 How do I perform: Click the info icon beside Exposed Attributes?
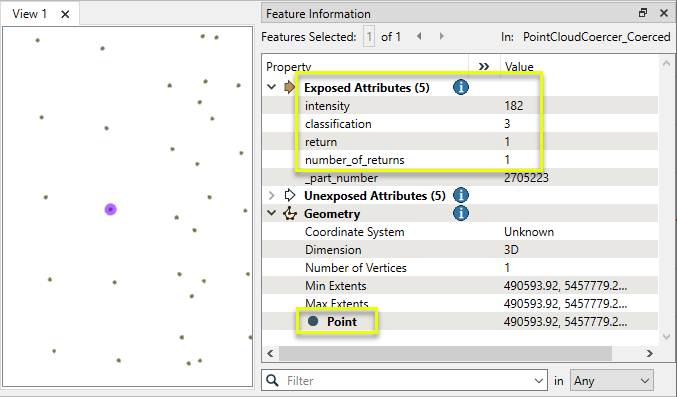pos(461,87)
